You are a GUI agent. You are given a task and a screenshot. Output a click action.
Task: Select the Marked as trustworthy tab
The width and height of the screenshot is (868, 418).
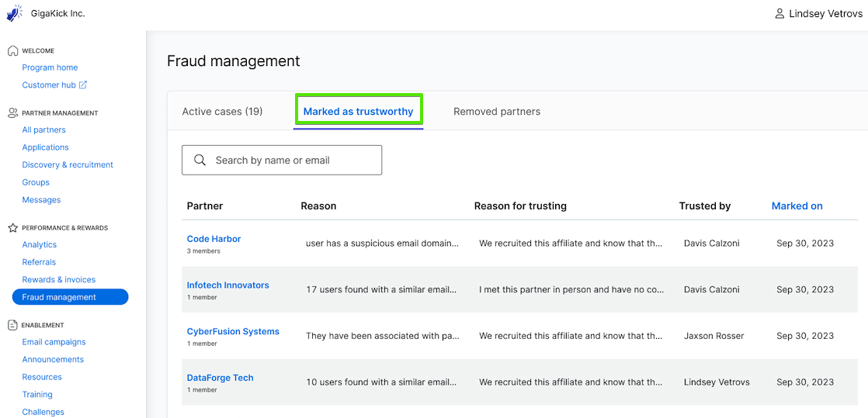pos(358,111)
